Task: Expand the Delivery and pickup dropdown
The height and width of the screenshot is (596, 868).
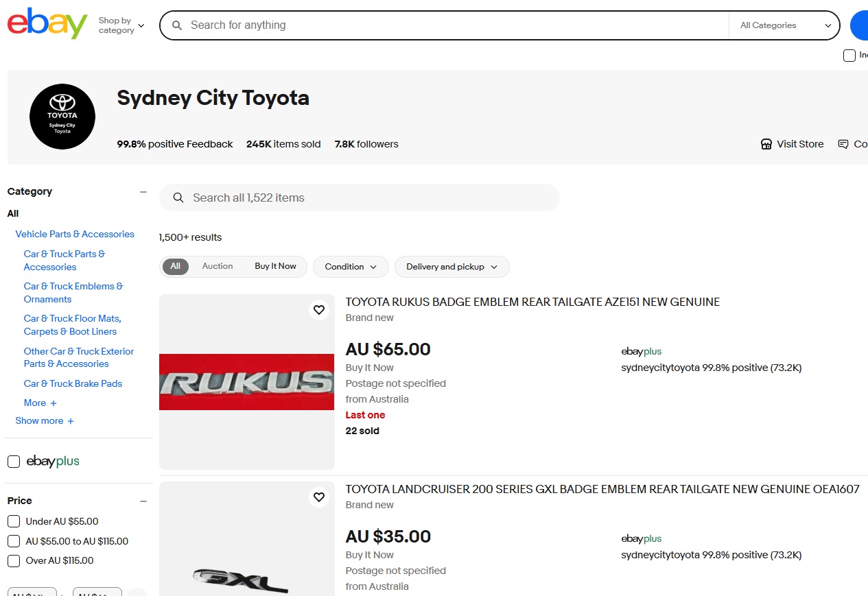Action: click(x=451, y=267)
